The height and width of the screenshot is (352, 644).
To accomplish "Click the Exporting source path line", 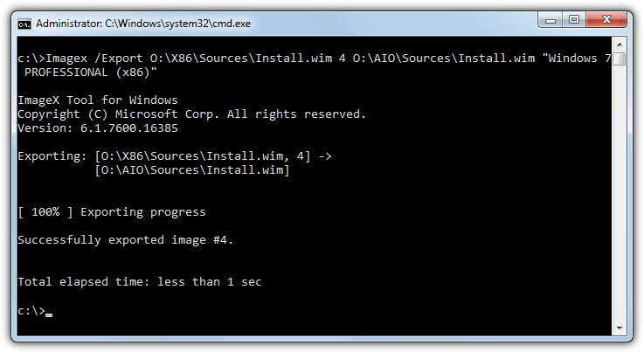I will [175, 156].
